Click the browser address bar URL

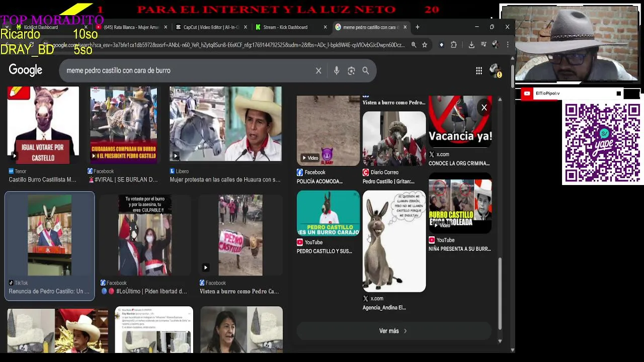[229, 45]
